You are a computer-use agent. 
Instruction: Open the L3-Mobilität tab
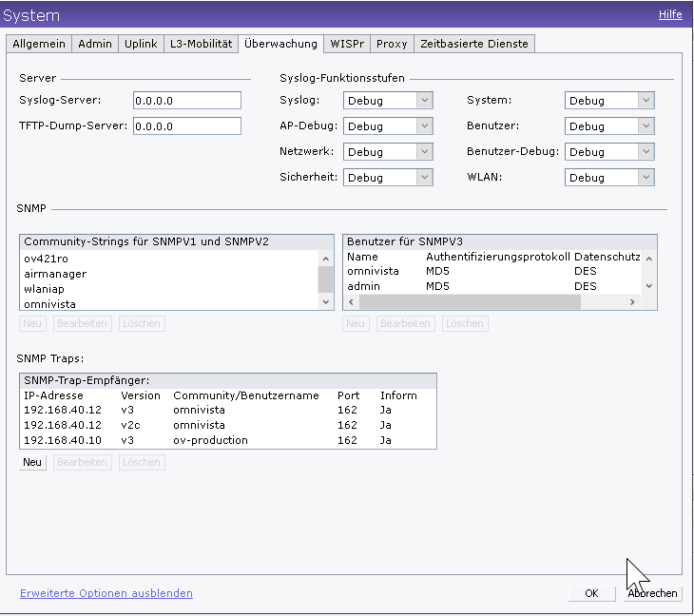click(201, 44)
